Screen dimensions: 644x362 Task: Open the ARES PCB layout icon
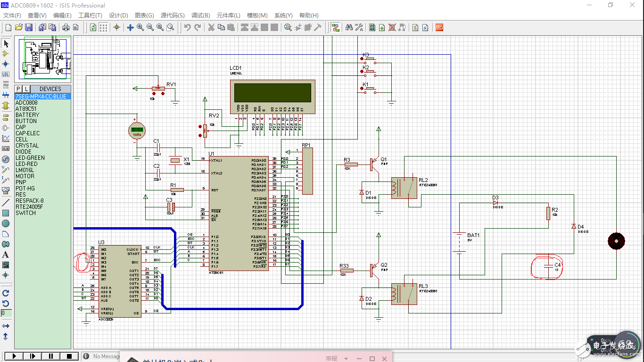pyautogui.click(x=439, y=28)
